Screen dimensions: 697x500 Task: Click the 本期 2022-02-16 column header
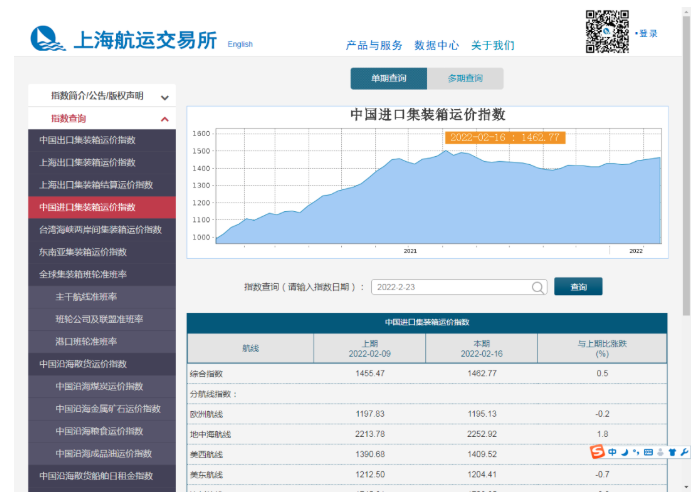tap(482, 348)
